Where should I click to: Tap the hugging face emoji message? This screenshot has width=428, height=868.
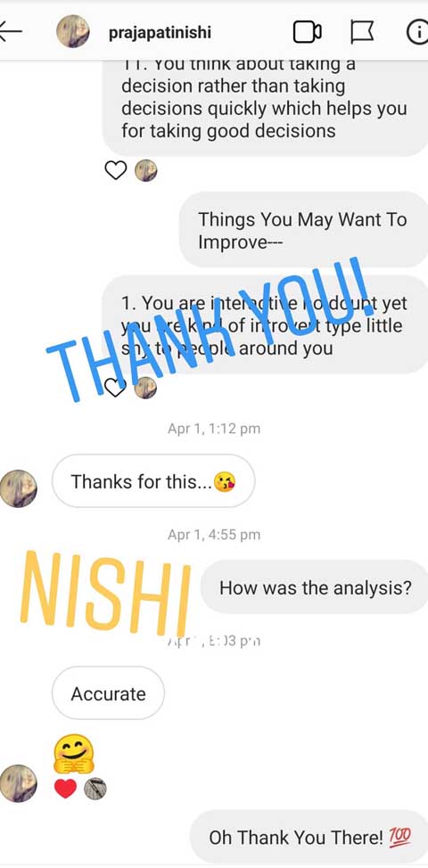pyautogui.click(x=74, y=753)
